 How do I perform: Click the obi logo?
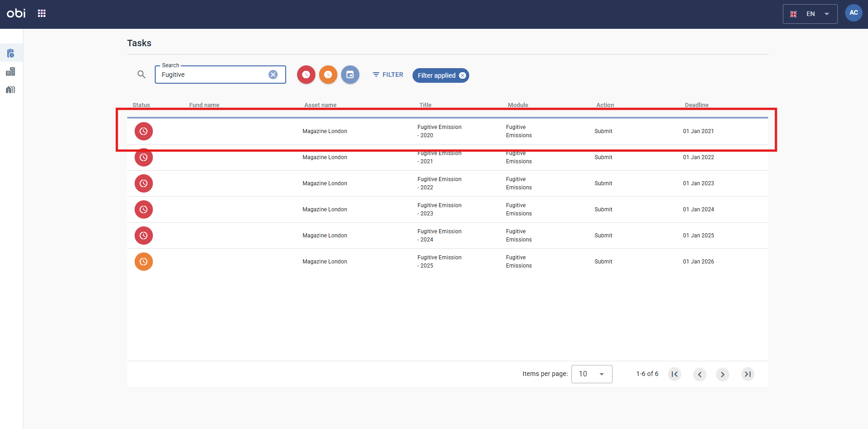(x=16, y=13)
